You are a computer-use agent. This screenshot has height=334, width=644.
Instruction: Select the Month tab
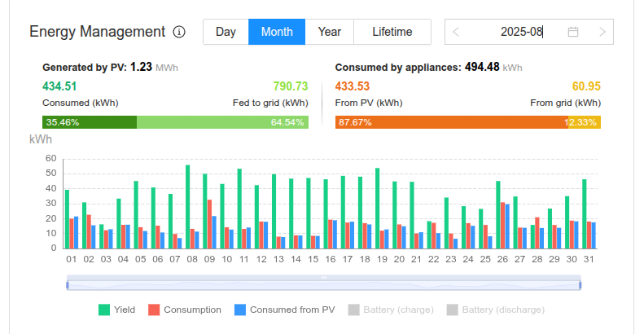point(277,32)
